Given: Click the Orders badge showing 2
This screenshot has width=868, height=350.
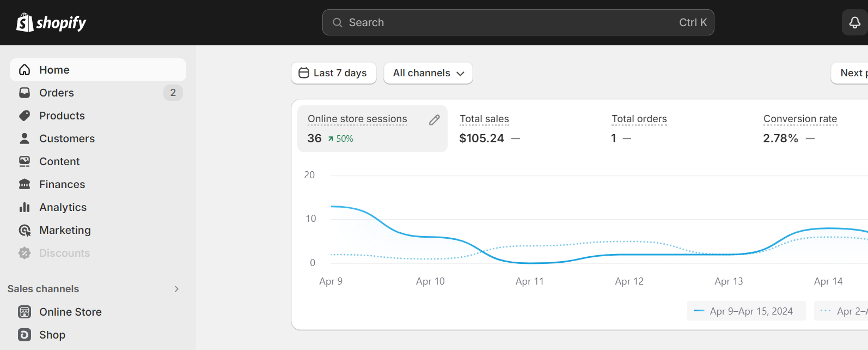Looking at the screenshot, I should (x=173, y=93).
